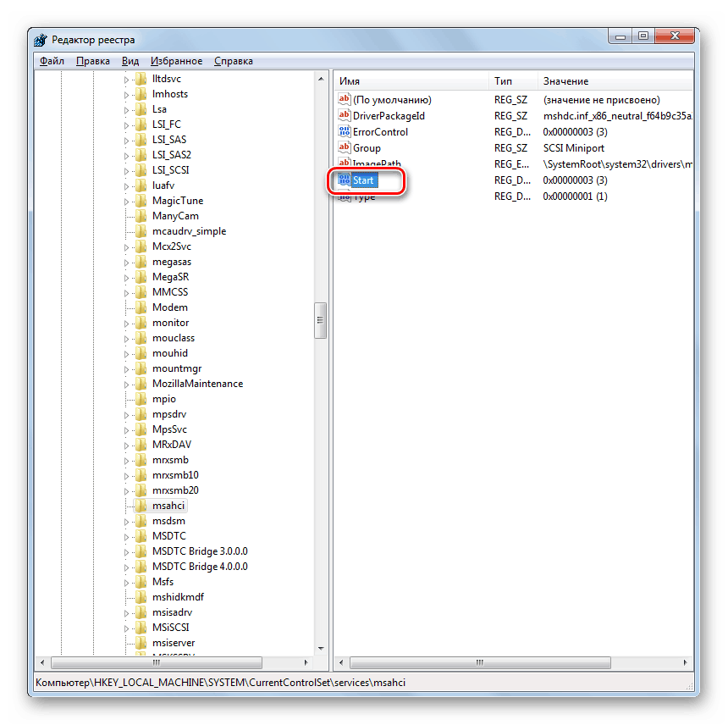Expand the MpsSvc key

(x=128, y=429)
